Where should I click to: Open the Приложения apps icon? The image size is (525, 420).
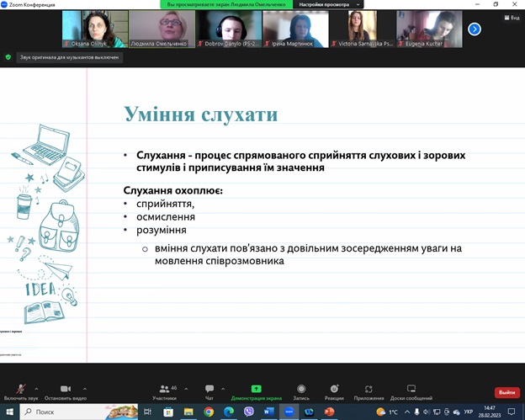point(369,391)
